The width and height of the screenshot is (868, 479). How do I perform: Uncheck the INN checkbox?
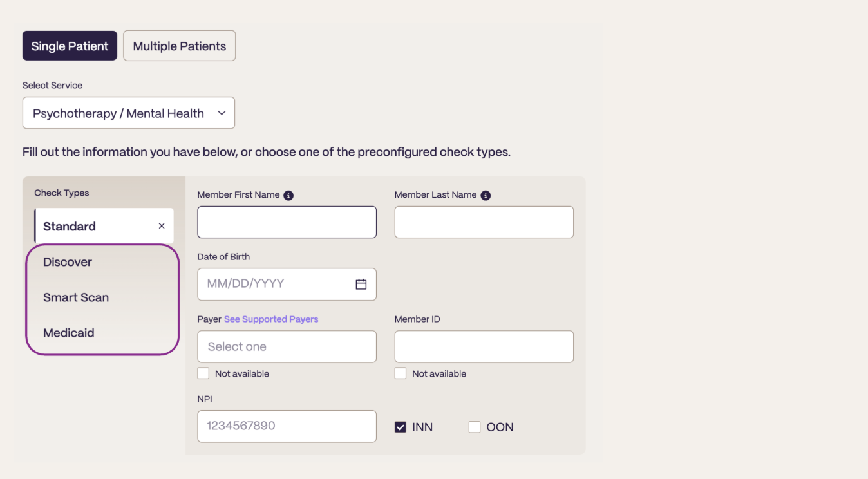tap(401, 427)
